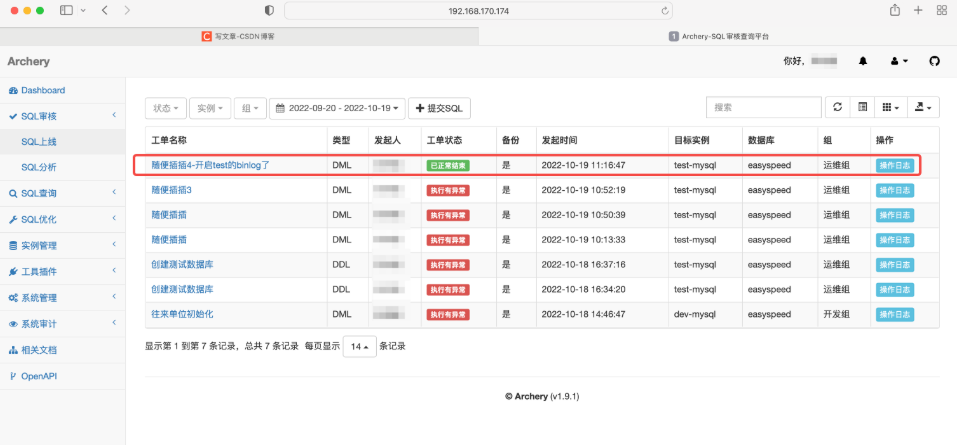The height and width of the screenshot is (445, 957).
Task: Click the Safari sidebar toggle icon
Action: click(67, 10)
